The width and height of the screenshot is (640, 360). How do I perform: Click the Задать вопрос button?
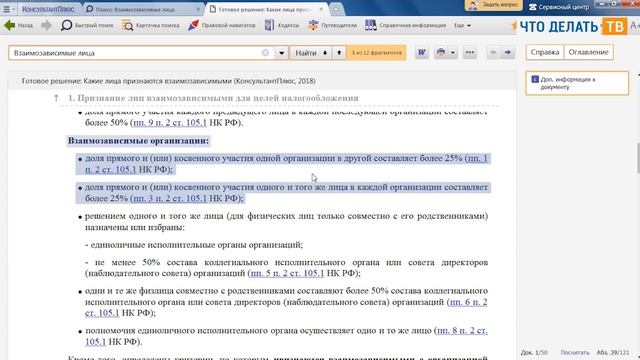pos(494,5)
